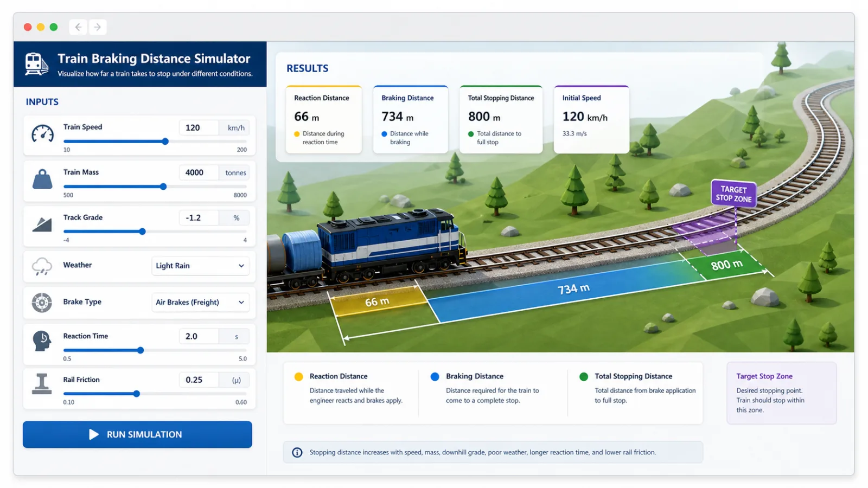
Task: Click the Brake Type dropdown chevron arrow
Action: (241, 302)
